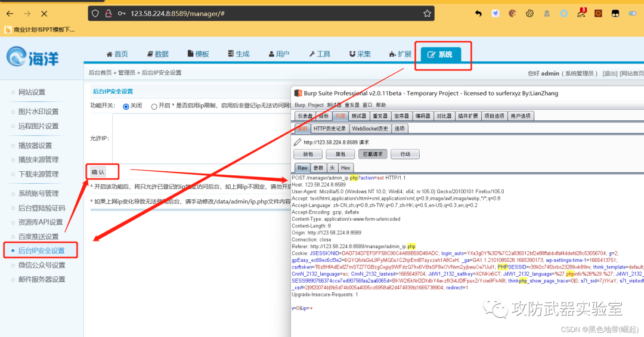
Task: Open the HTTP历史记录 sub-tab
Action: (x=329, y=129)
